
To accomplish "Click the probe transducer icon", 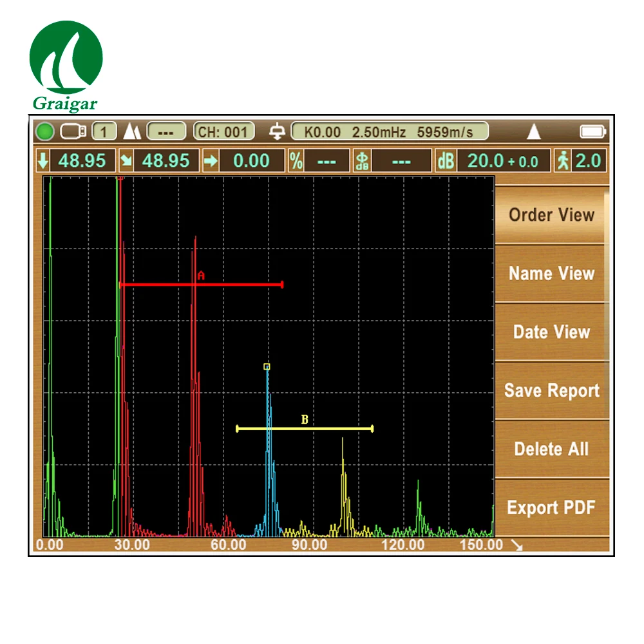I will pos(277,132).
